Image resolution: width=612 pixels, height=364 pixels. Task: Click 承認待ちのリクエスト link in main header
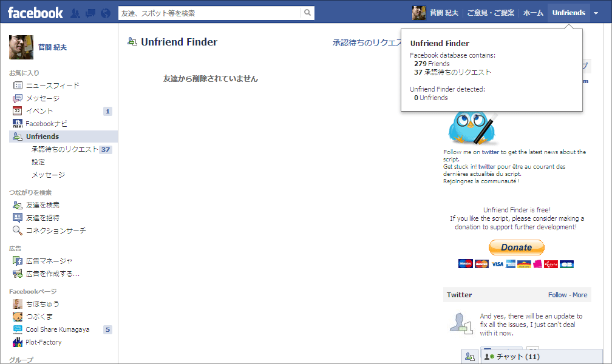tap(367, 43)
